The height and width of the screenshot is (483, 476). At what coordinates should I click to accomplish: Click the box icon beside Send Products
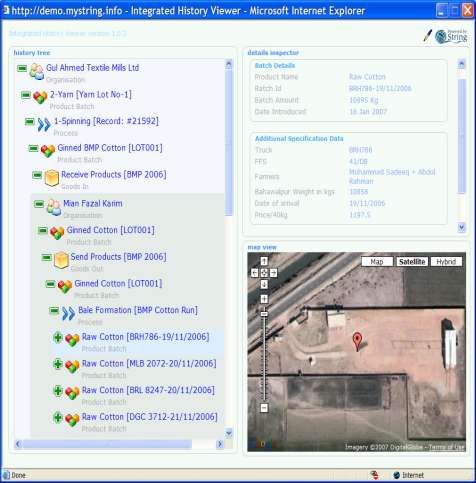(x=61, y=260)
